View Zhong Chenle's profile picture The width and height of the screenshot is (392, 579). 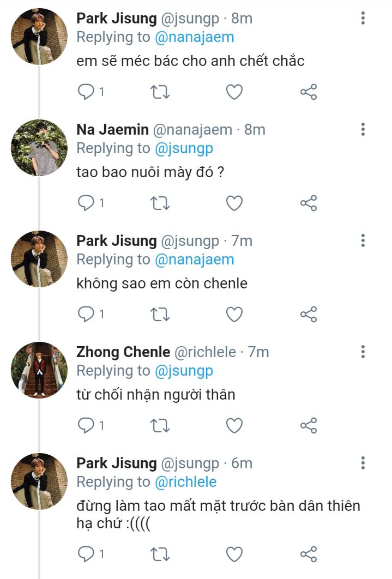click(39, 370)
